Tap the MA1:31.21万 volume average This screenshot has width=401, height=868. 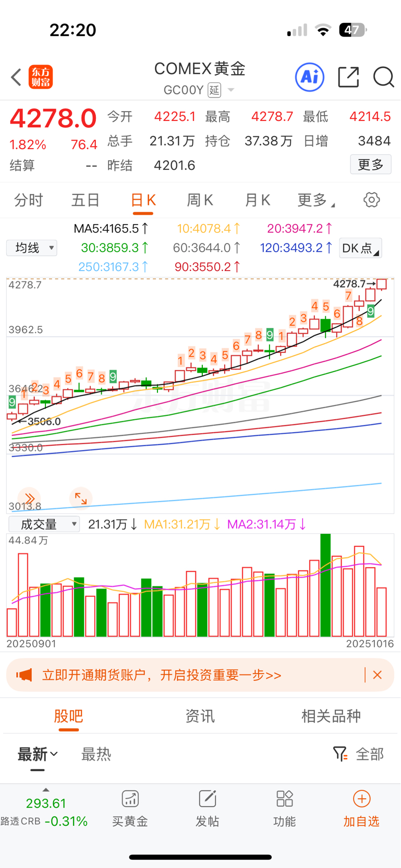[x=183, y=524]
